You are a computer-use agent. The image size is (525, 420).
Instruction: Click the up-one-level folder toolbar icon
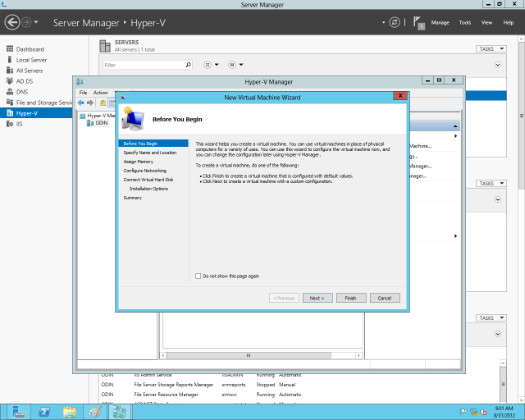point(103,103)
